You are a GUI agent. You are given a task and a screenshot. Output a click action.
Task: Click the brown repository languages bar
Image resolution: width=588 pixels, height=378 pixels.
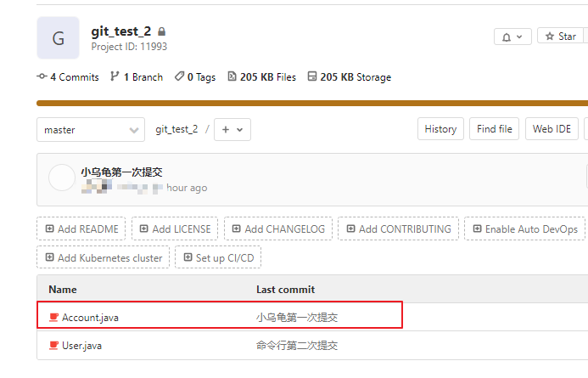312,104
